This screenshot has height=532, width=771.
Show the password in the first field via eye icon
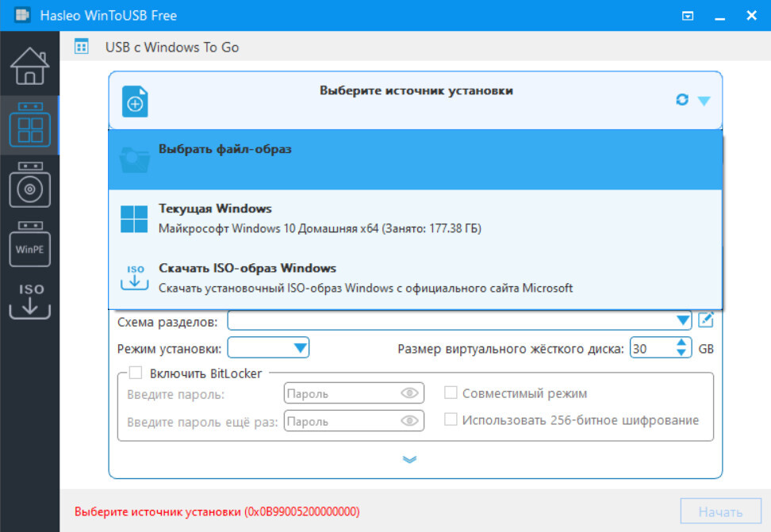[x=409, y=392]
